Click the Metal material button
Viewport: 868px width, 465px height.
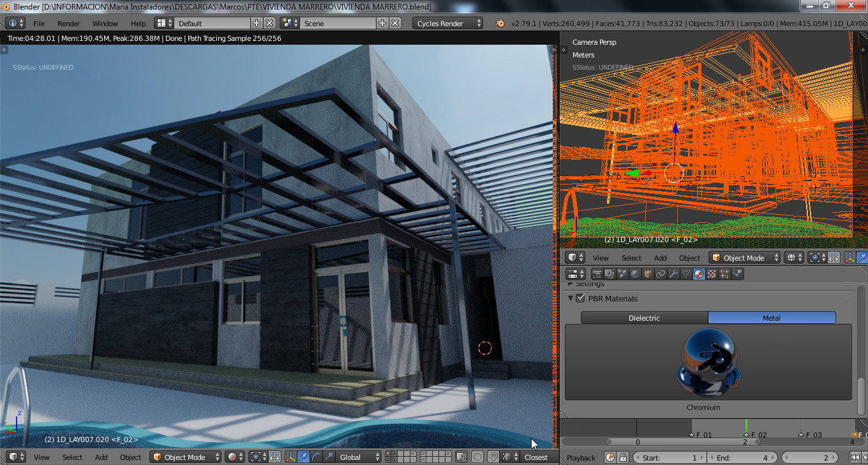pyautogui.click(x=771, y=318)
